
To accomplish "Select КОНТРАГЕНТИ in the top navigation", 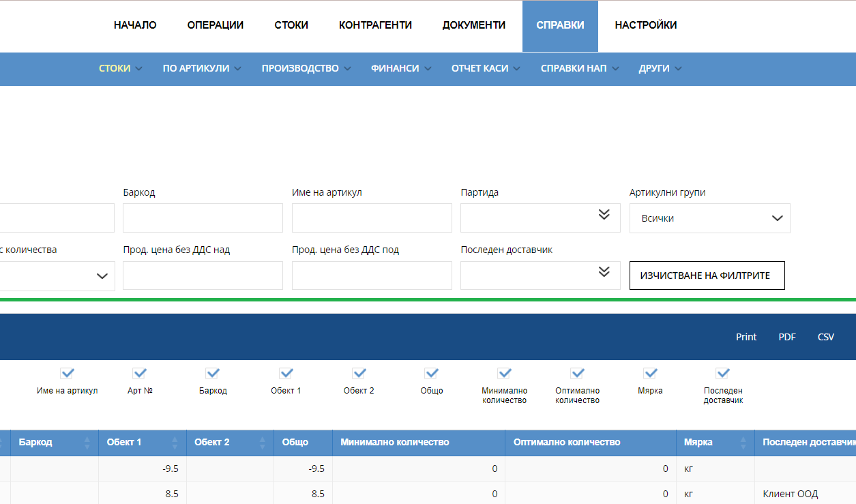I will (x=375, y=25).
